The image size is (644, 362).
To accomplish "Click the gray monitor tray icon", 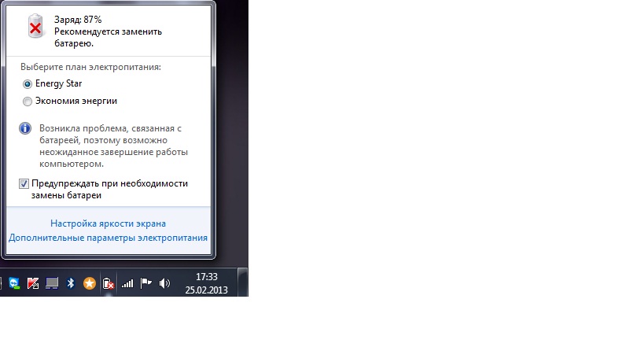I will point(52,283).
